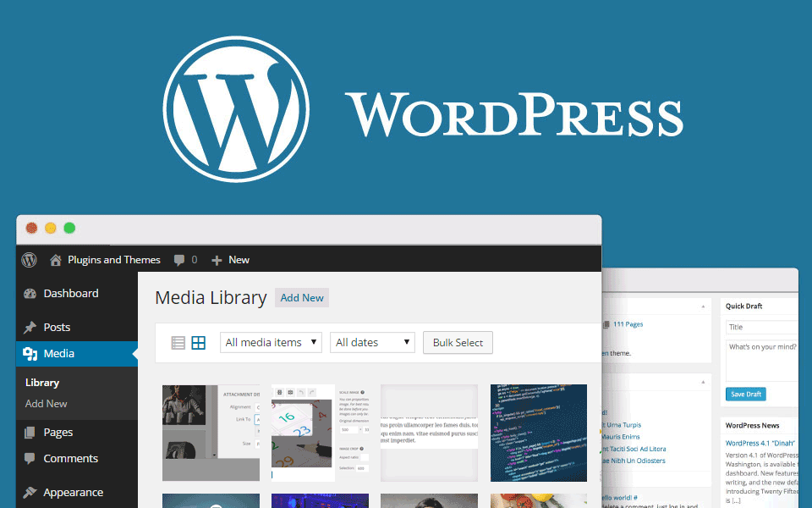Click the green maximize dot
The width and height of the screenshot is (812, 508).
pyautogui.click(x=69, y=228)
